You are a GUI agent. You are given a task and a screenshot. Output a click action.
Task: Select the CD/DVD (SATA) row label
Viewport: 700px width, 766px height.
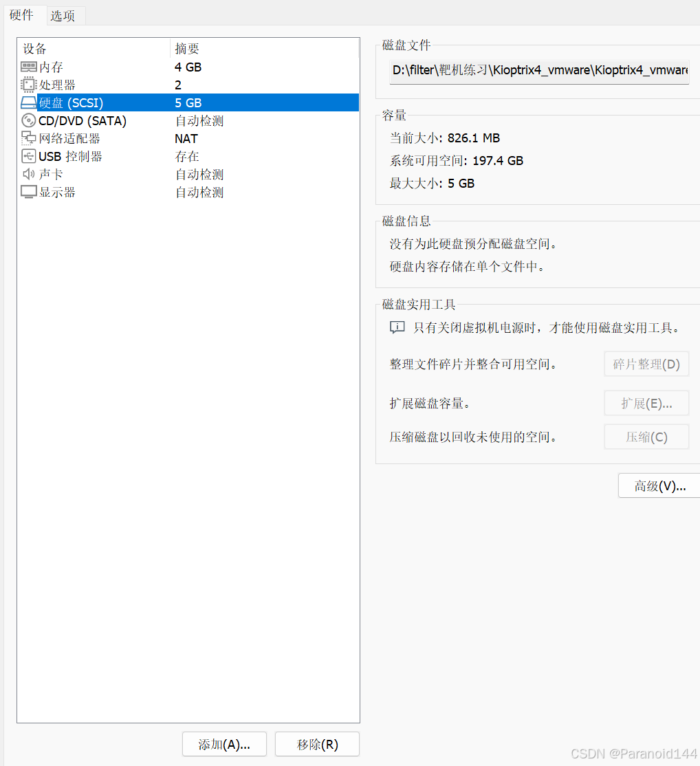(x=83, y=120)
